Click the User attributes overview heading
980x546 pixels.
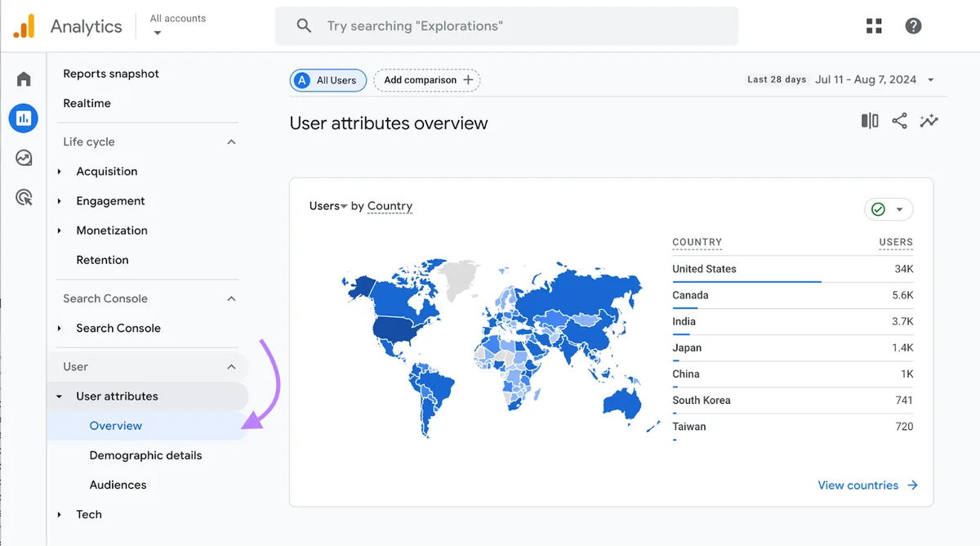[389, 123]
